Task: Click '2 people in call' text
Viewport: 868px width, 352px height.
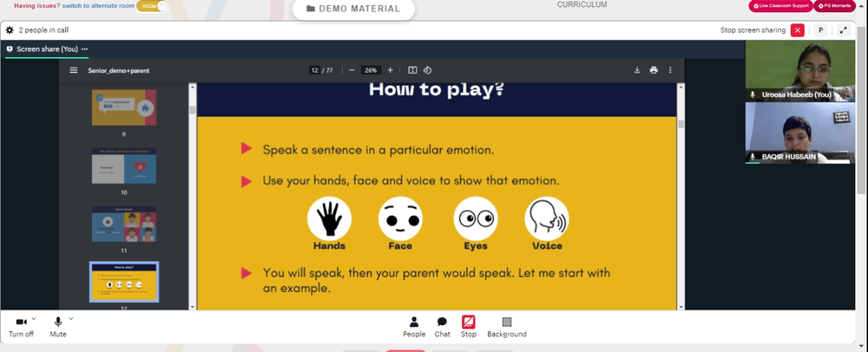Action: [x=43, y=30]
